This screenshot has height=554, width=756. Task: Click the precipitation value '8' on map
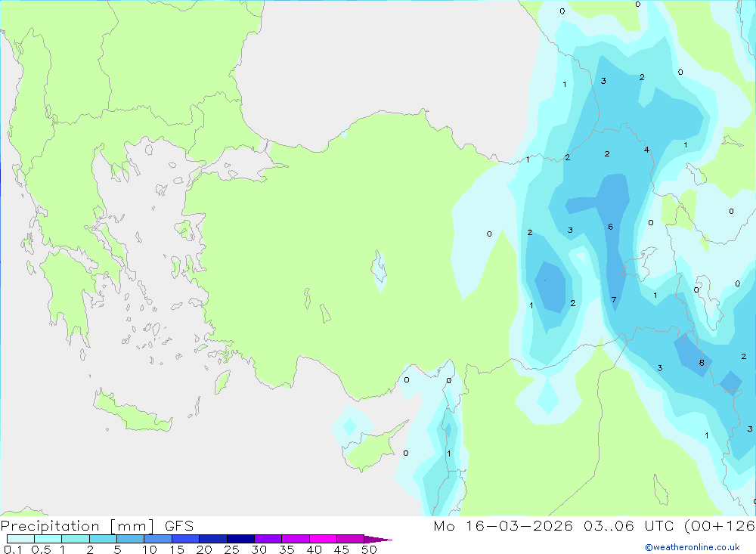702,363
